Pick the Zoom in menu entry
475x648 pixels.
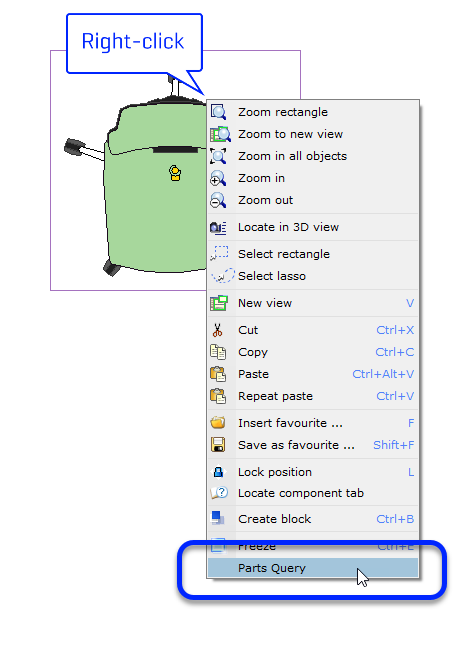313,178
